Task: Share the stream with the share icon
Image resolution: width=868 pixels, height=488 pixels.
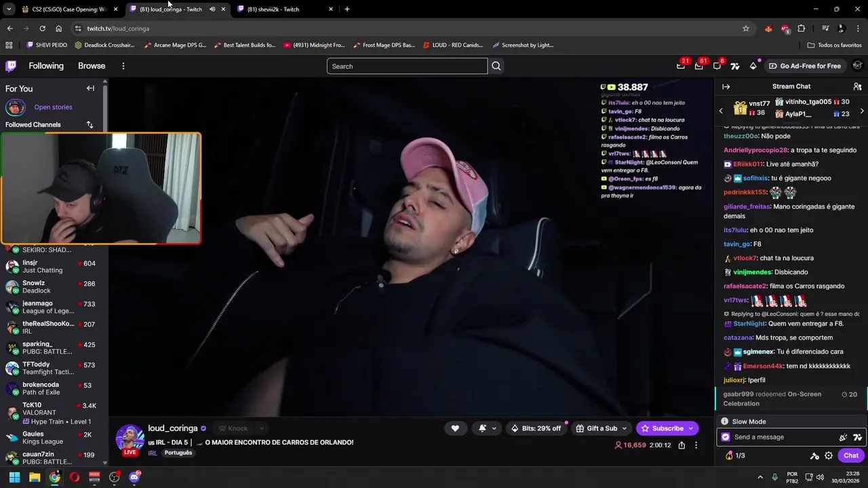Action: click(682, 445)
